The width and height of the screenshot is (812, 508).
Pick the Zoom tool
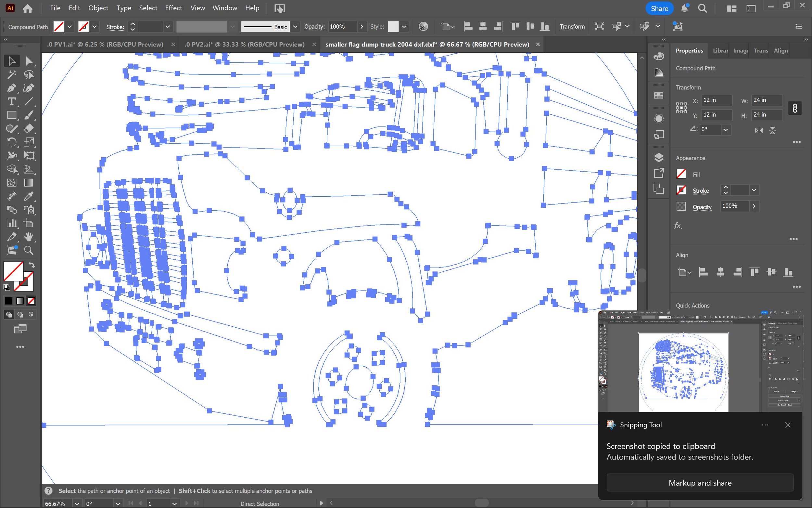[x=29, y=250]
